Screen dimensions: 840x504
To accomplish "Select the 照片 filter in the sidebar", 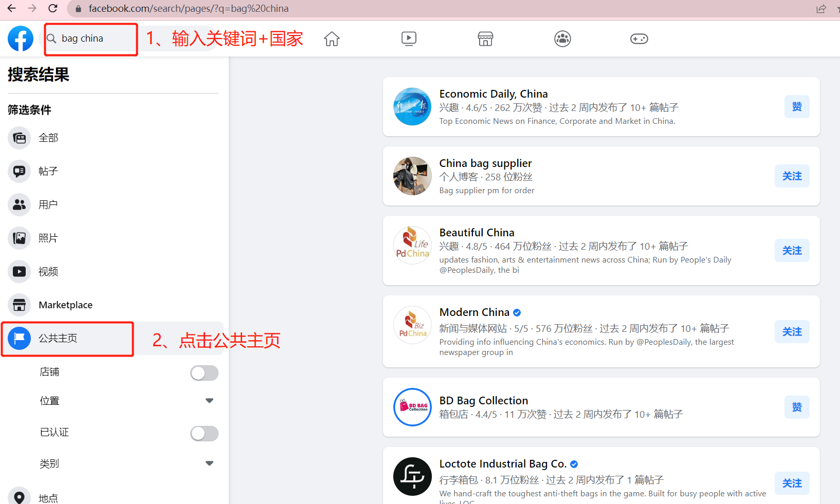I will pos(48,238).
